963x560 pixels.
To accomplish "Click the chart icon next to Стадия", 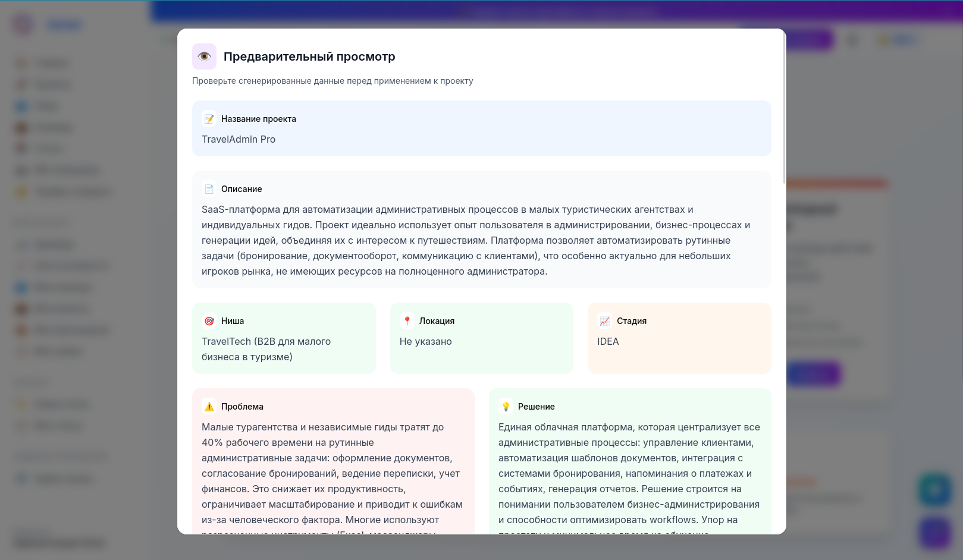I will tap(604, 321).
